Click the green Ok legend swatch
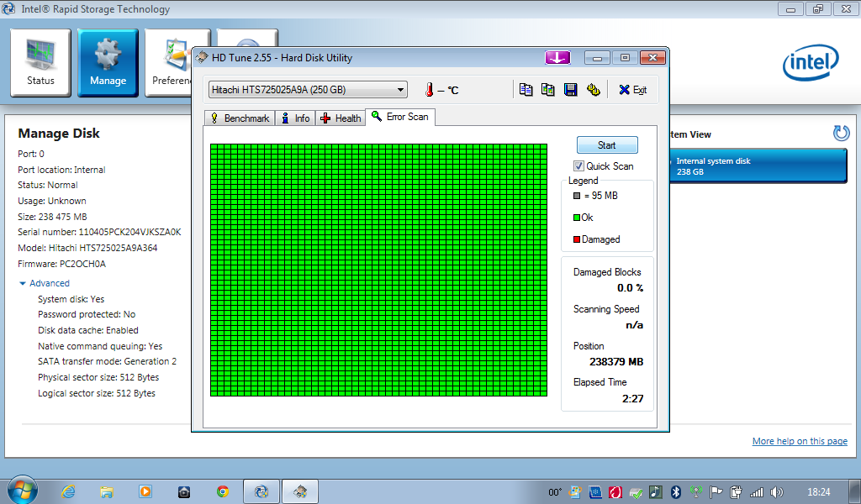This screenshot has height=504, width=861. [x=577, y=218]
